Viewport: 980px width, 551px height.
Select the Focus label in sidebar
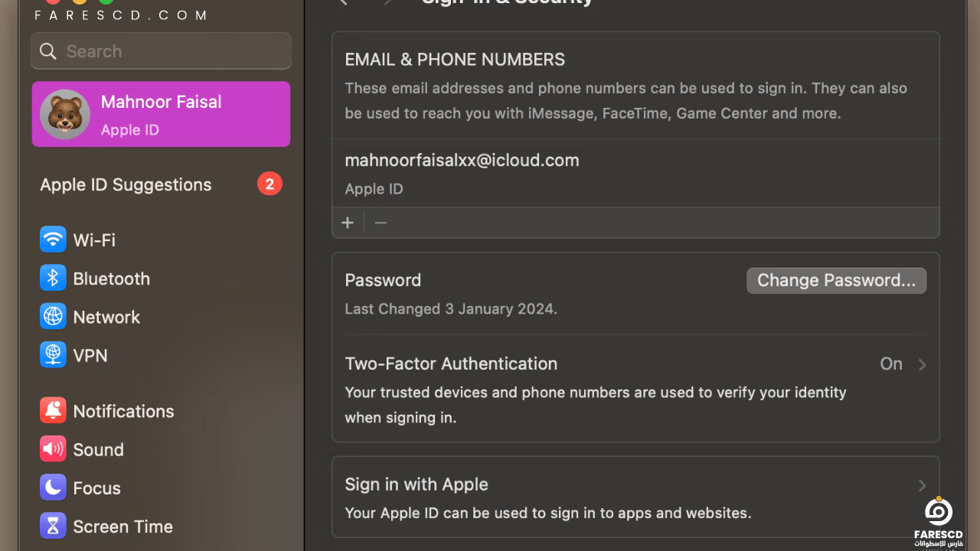pos(97,488)
